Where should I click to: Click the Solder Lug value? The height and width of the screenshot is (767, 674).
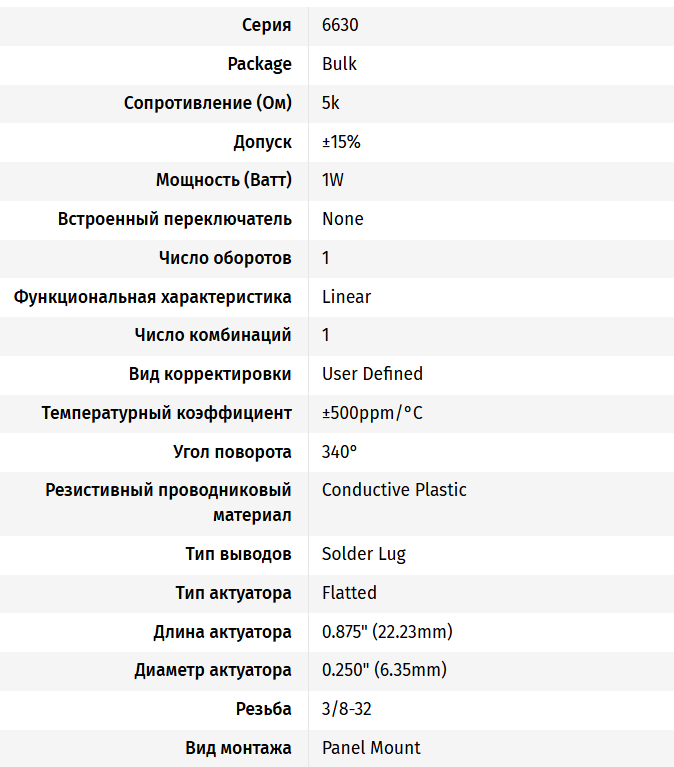[x=364, y=554]
